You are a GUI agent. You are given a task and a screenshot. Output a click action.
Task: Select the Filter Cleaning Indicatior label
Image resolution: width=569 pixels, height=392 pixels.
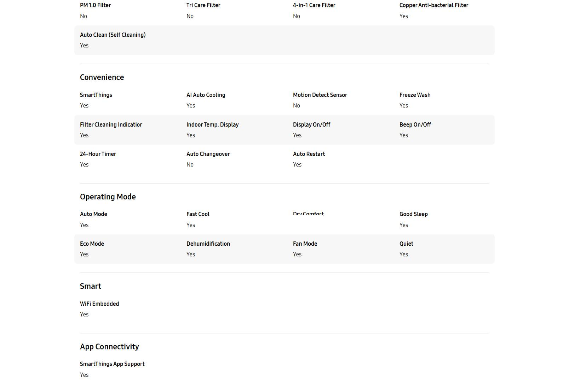[111, 125]
